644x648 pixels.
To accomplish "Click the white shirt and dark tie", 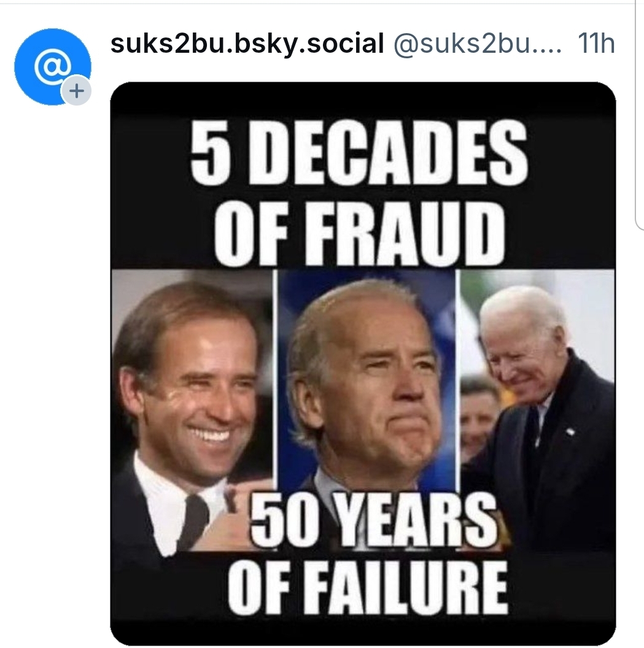I will click(184, 509).
